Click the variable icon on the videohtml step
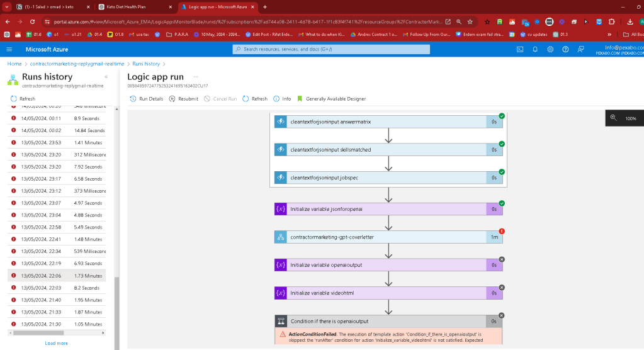 pyautogui.click(x=281, y=293)
